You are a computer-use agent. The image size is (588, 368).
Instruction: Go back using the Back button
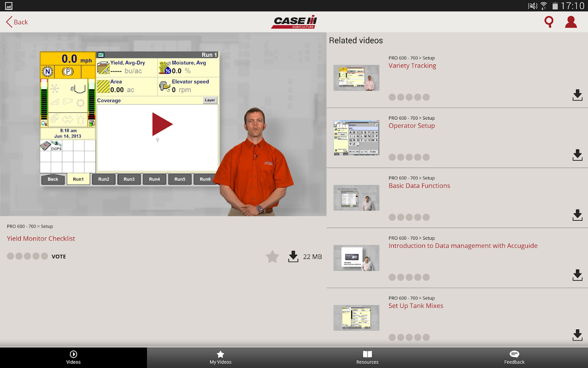click(x=17, y=22)
